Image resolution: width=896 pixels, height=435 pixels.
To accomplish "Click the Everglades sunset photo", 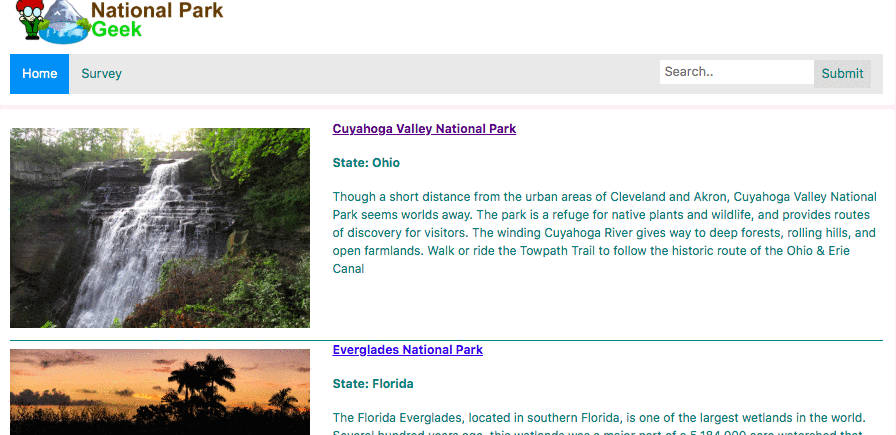I will [x=160, y=392].
